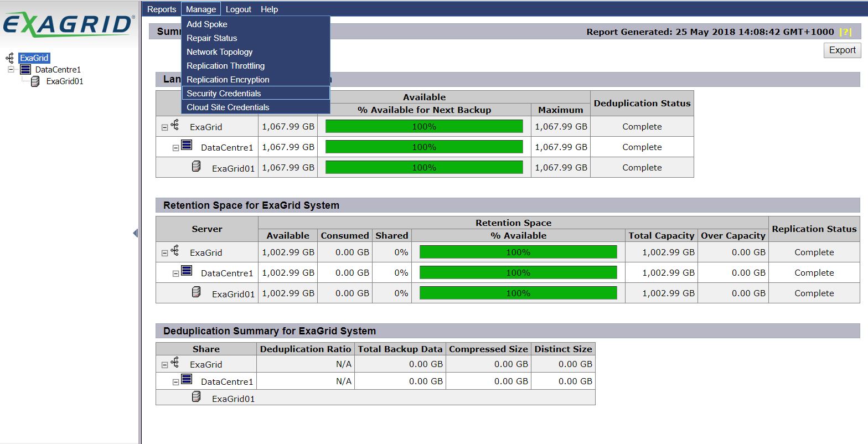
Task: Collapse ExaGrid row in Landing Space table
Action: pyautogui.click(x=164, y=127)
